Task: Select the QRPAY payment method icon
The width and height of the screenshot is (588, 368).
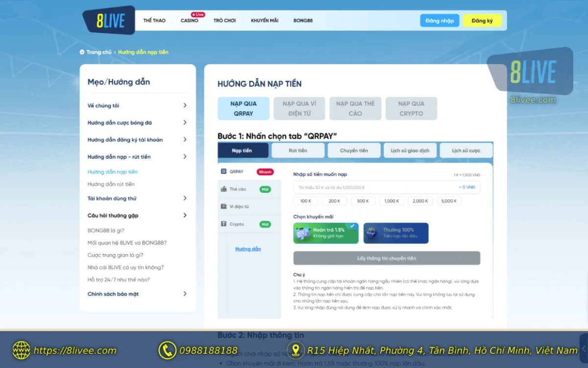Action: [x=223, y=172]
